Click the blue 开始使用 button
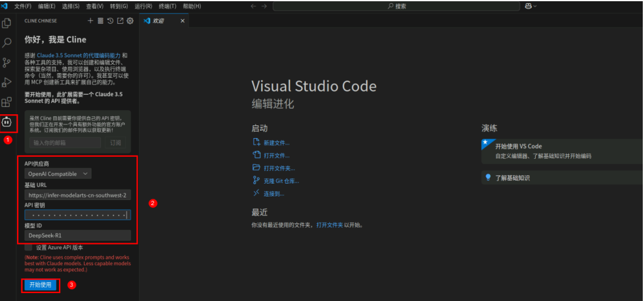Screen dimensions: 644x301 point(40,285)
